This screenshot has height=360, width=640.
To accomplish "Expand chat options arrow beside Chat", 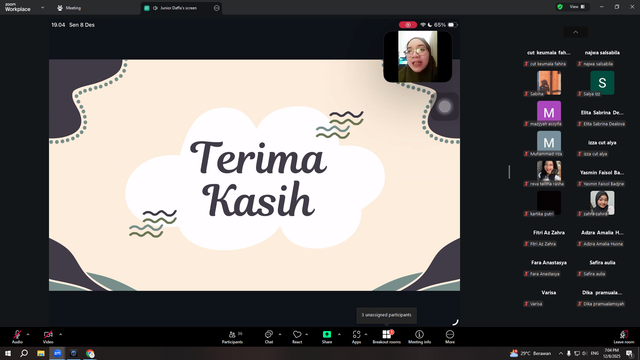I will (280, 334).
